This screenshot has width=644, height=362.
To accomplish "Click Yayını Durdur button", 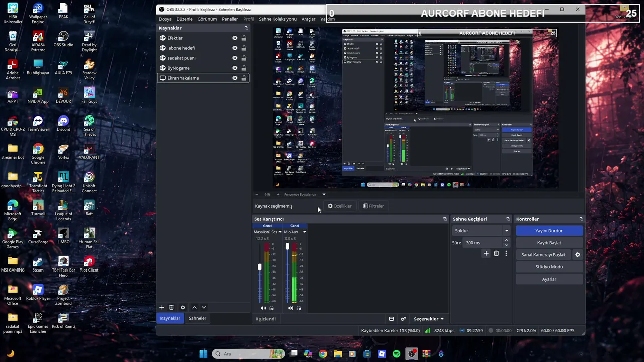I will (x=549, y=231).
